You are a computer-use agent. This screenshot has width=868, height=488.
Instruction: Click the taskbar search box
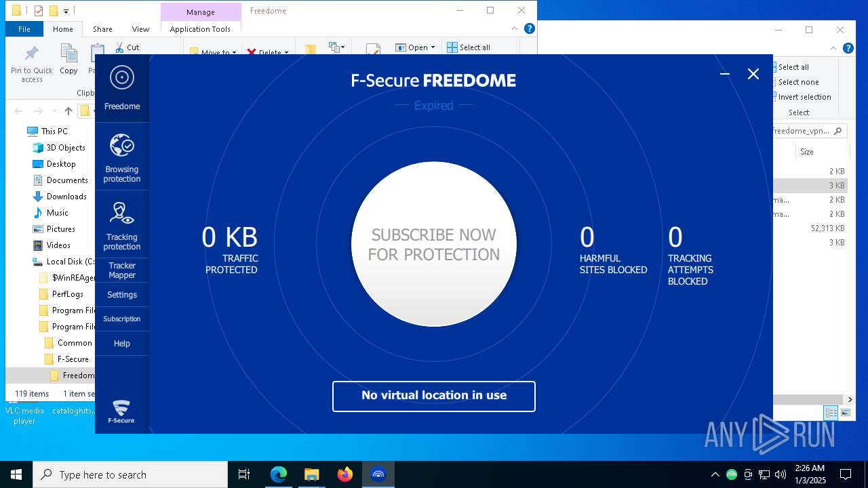pyautogui.click(x=130, y=474)
